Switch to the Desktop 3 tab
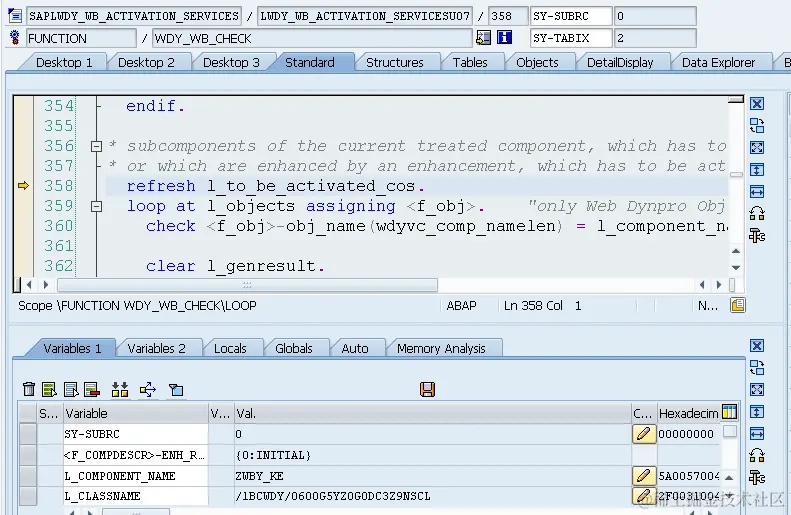 pos(231,63)
